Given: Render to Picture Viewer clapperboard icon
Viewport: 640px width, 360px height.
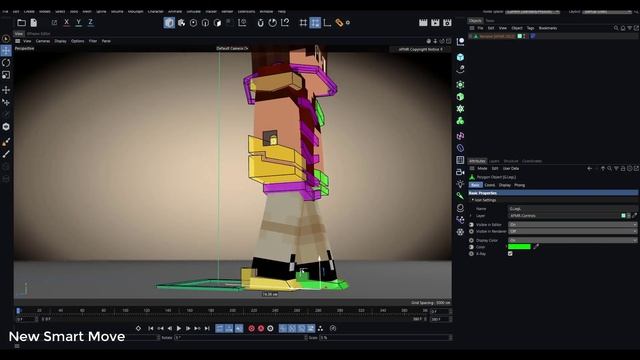Looking at the screenshot, I should pos(435,23).
